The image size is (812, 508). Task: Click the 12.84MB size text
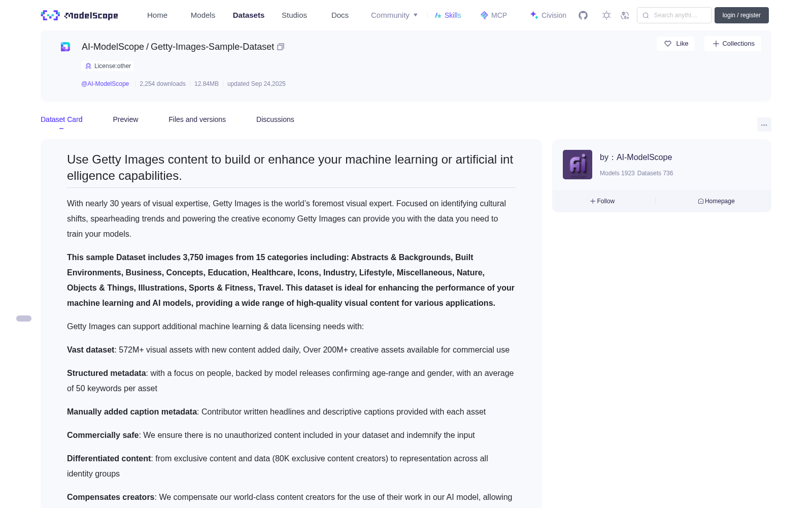(207, 84)
